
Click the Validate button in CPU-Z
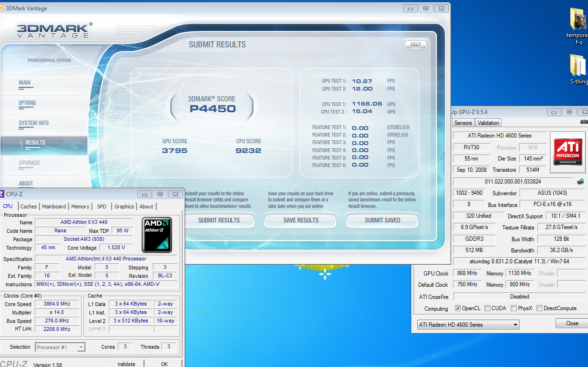coord(126,364)
